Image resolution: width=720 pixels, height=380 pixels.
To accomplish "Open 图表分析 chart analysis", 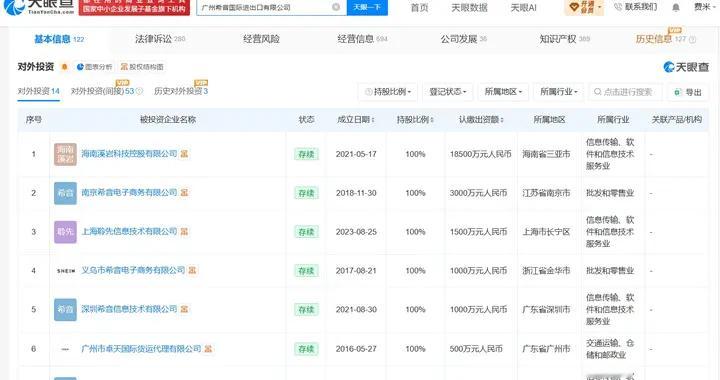I will point(94,67).
